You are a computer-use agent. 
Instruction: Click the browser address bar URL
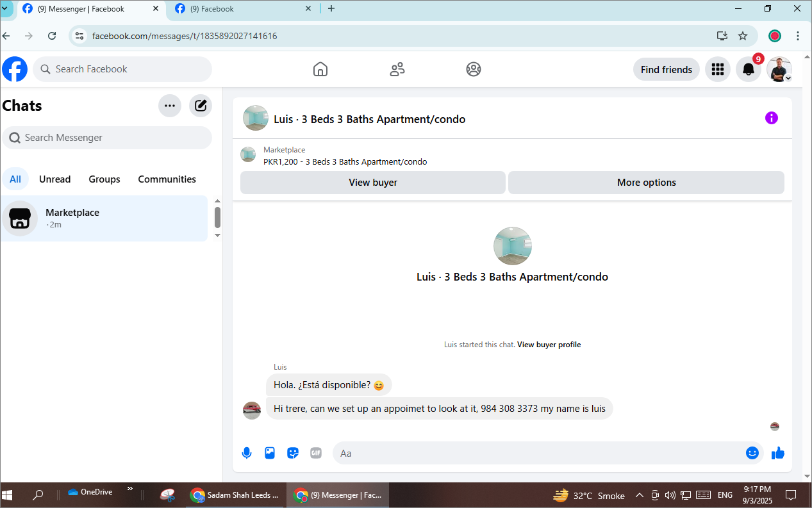click(185, 36)
